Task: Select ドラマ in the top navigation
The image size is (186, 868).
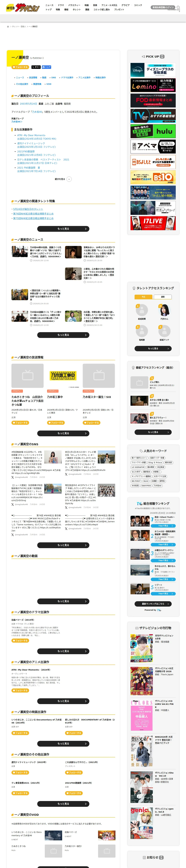Action: 61,5
